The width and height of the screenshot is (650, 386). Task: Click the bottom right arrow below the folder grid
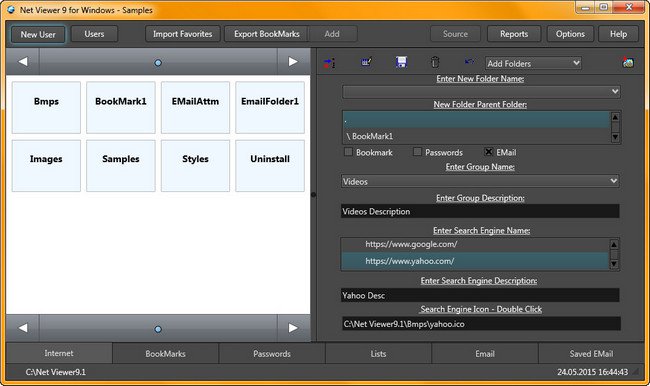(293, 328)
